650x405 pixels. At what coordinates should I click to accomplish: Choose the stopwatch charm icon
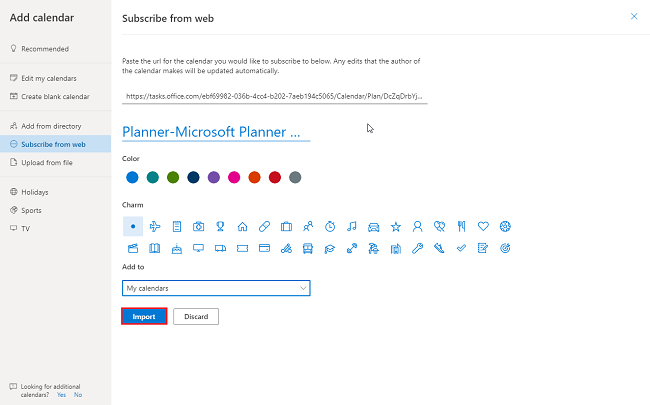[x=330, y=226]
